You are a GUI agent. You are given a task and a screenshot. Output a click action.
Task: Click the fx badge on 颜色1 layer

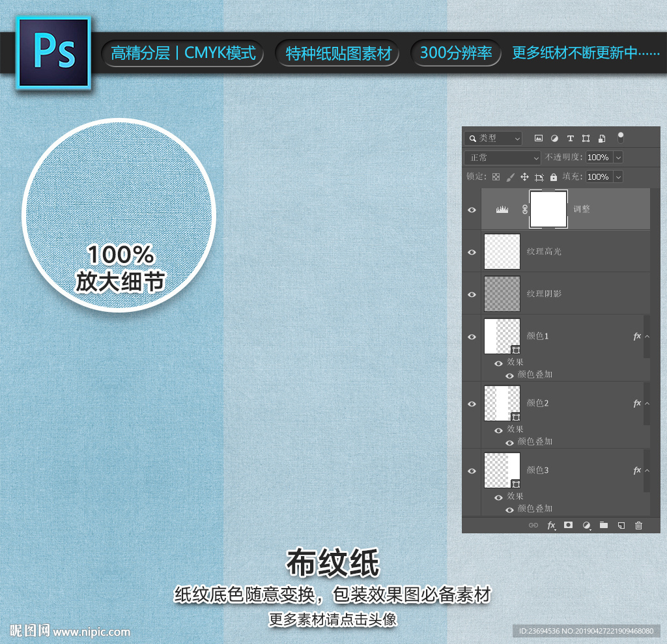pos(637,337)
